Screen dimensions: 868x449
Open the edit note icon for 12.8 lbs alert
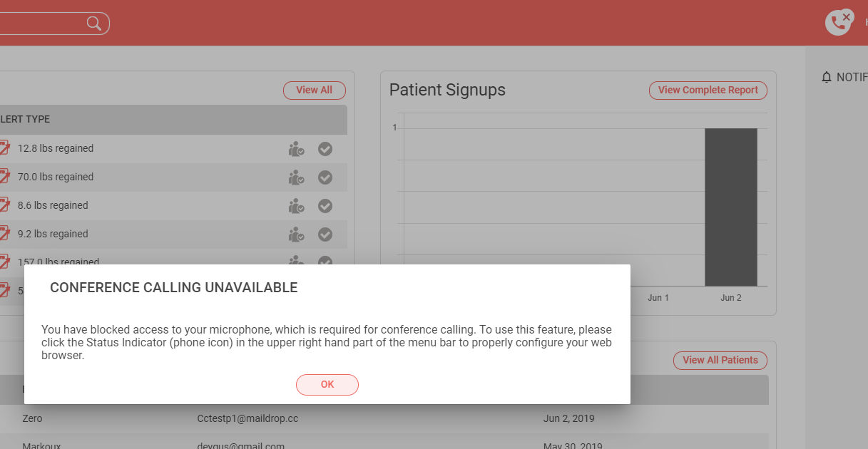pos(4,148)
